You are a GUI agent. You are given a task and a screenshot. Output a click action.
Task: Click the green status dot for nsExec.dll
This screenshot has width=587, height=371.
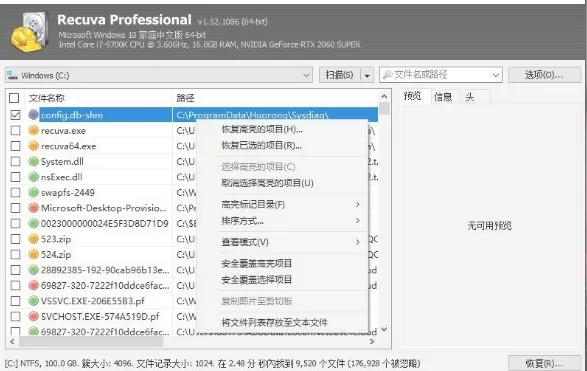[x=33, y=177]
